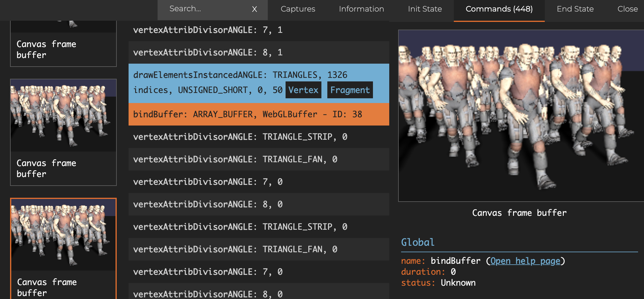Select the middle Canvas frame buffer thumbnail

tap(63, 132)
